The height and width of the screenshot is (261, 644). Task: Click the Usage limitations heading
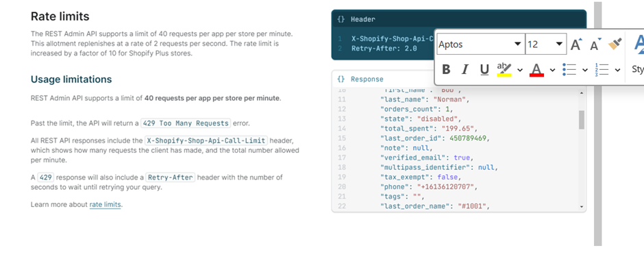point(71,79)
